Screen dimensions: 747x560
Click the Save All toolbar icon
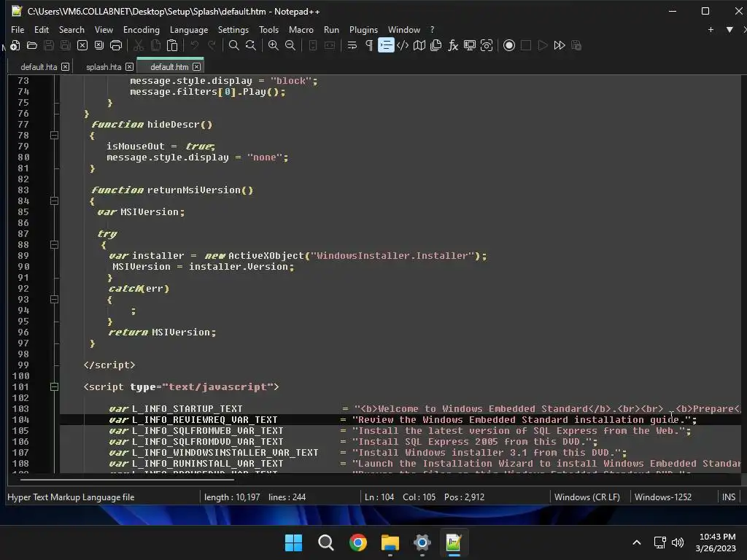(x=65, y=45)
